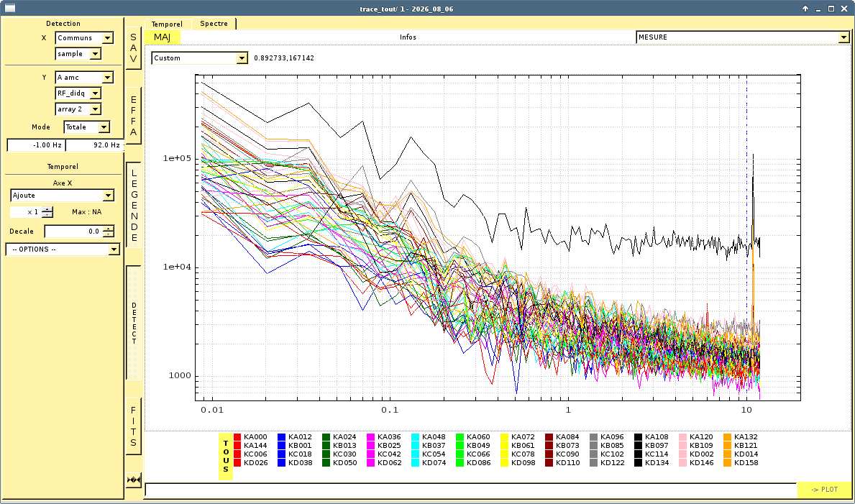The height and width of the screenshot is (504, 855).
Task: Click the -> PLOT button
Action: pos(824,490)
